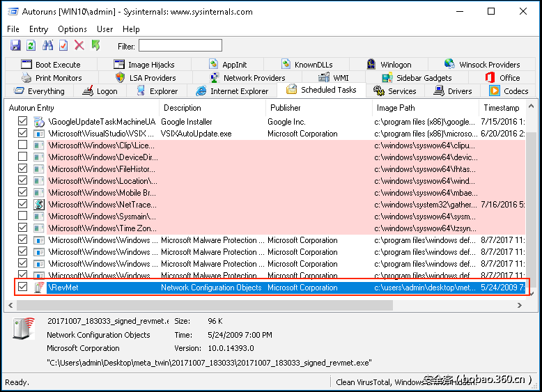Open the Entry menu
The image size is (542, 392).
tap(38, 29)
